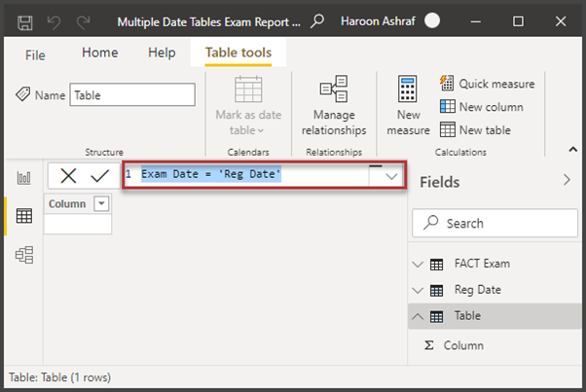Select the Reg Date table name
586x392 pixels.
[478, 290]
